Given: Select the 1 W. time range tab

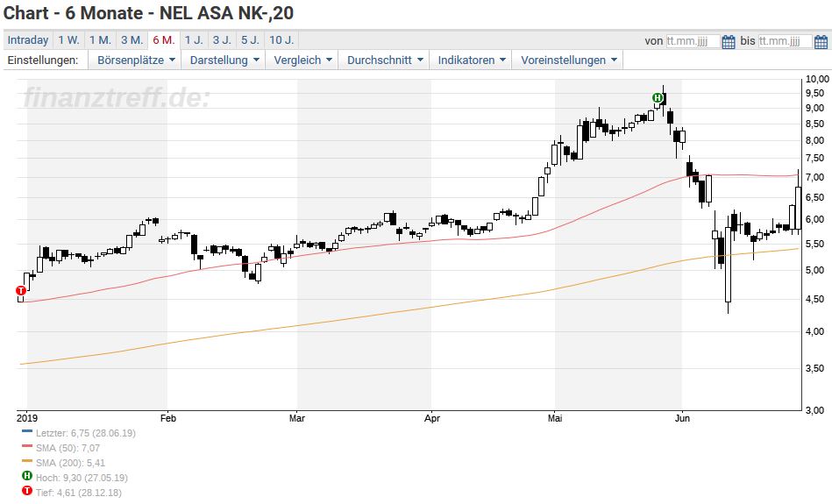Looking at the screenshot, I should (69, 40).
